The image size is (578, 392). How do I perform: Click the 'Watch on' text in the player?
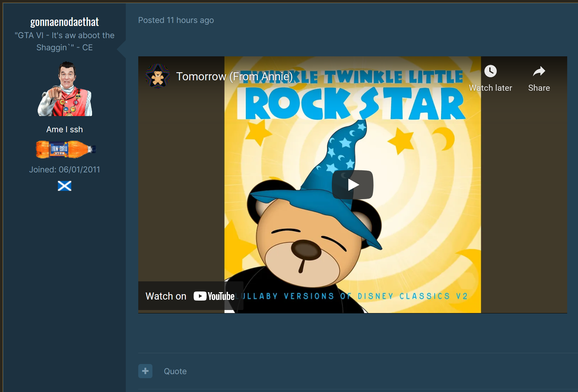point(166,296)
